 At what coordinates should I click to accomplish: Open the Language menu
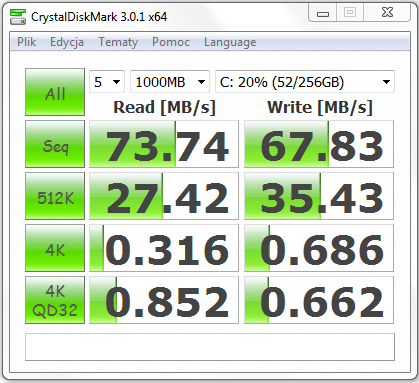(x=230, y=42)
